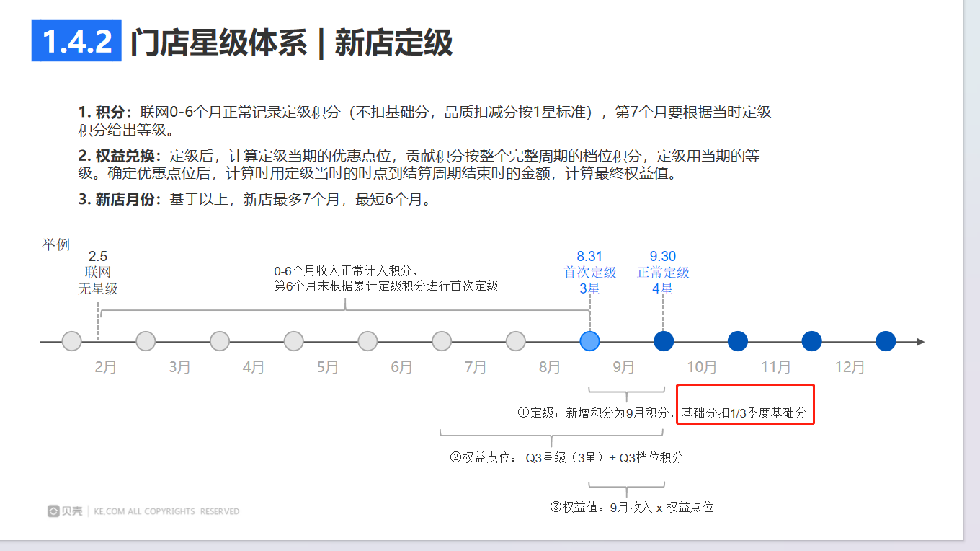Viewport: 980px width, 551px height.
Task: Click the 联网 无星级 label under 2.5
Action: [x=98, y=281]
